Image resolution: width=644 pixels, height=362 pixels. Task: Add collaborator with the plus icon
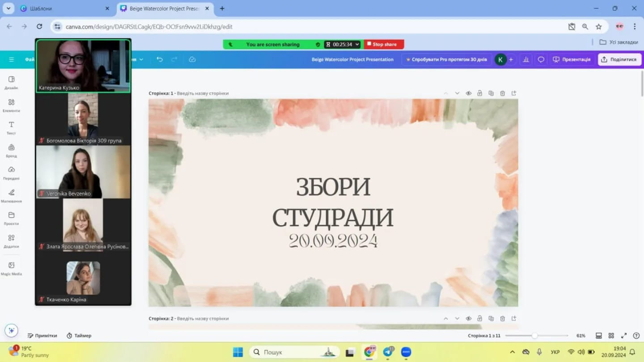point(511,59)
